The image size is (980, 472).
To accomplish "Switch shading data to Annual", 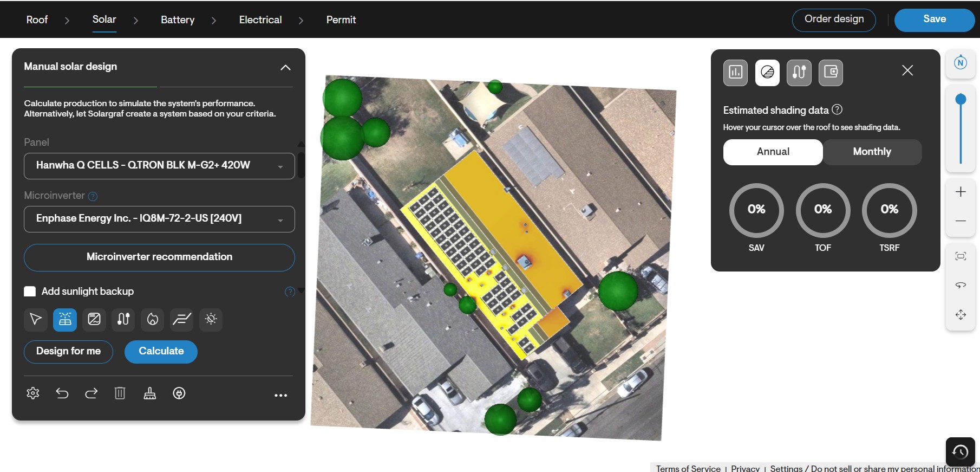I will point(773,152).
